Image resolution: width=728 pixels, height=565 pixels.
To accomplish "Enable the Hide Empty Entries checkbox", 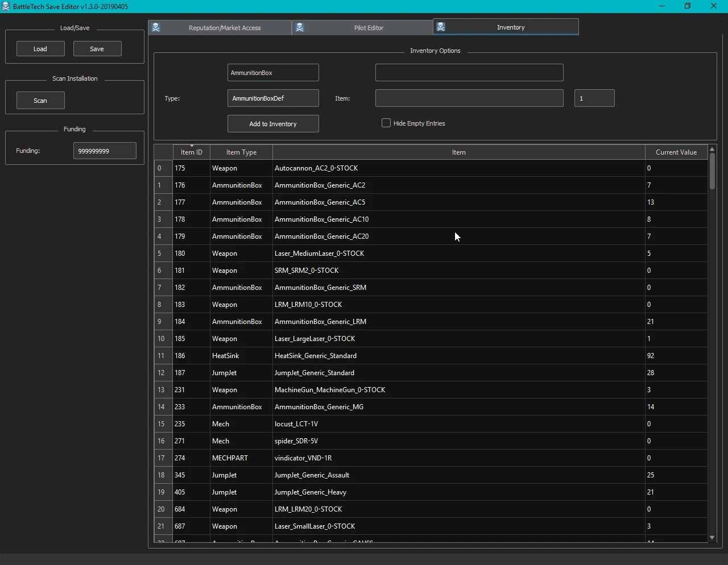I will [x=386, y=123].
